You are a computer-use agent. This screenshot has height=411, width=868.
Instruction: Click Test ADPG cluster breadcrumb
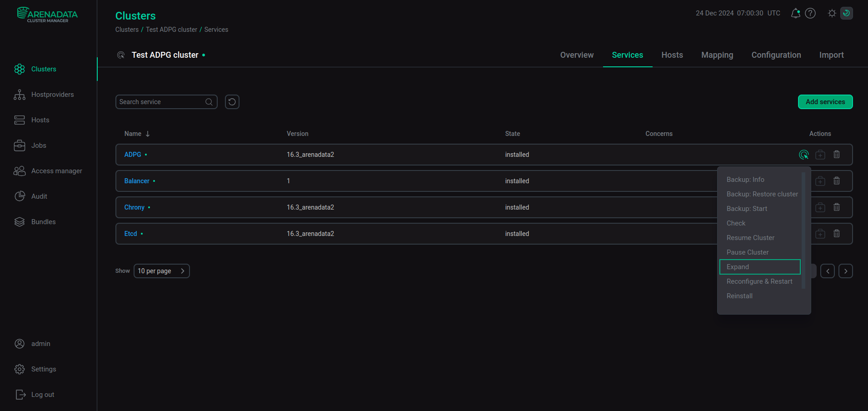pos(171,30)
